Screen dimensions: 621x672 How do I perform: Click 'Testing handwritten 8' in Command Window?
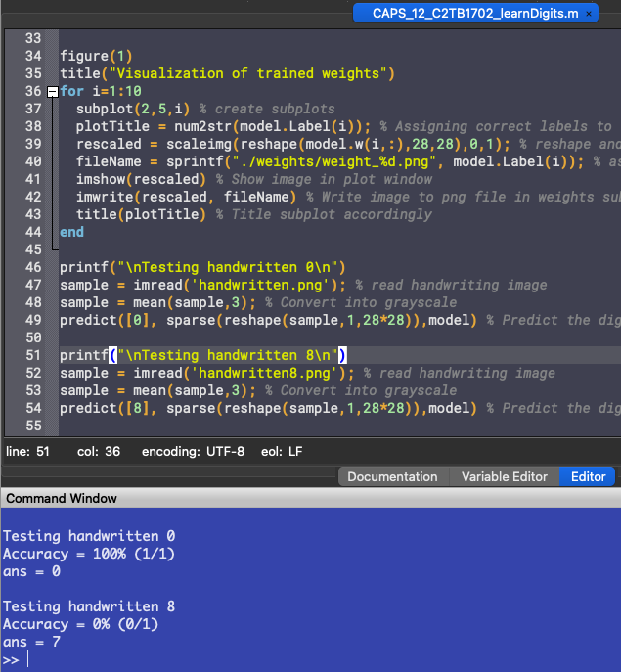[89, 606]
